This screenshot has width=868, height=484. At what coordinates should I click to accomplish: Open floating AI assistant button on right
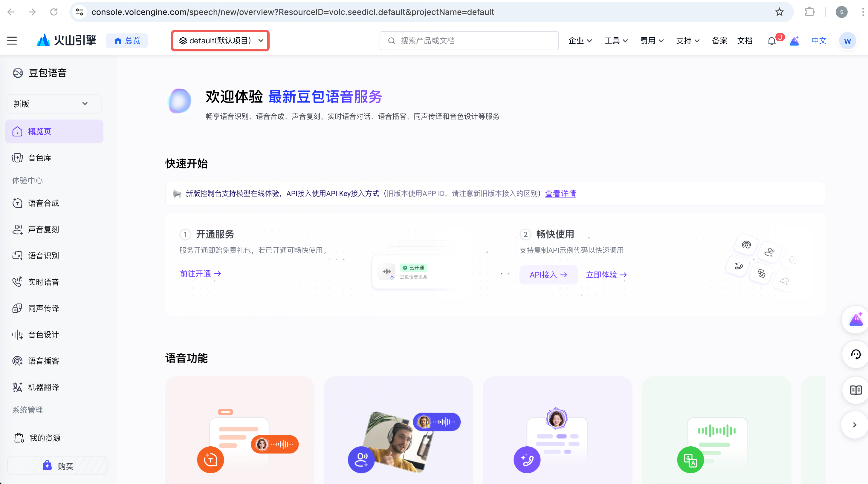click(855, 320)
